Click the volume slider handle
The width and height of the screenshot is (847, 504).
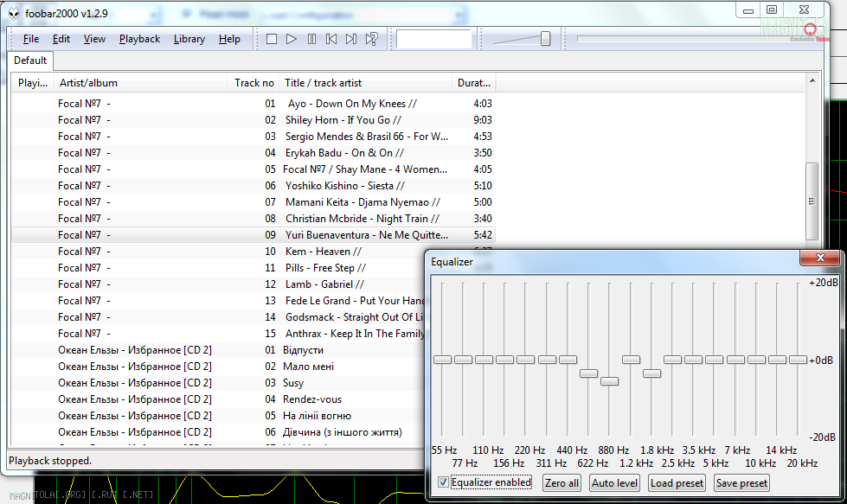coord(545,39)
